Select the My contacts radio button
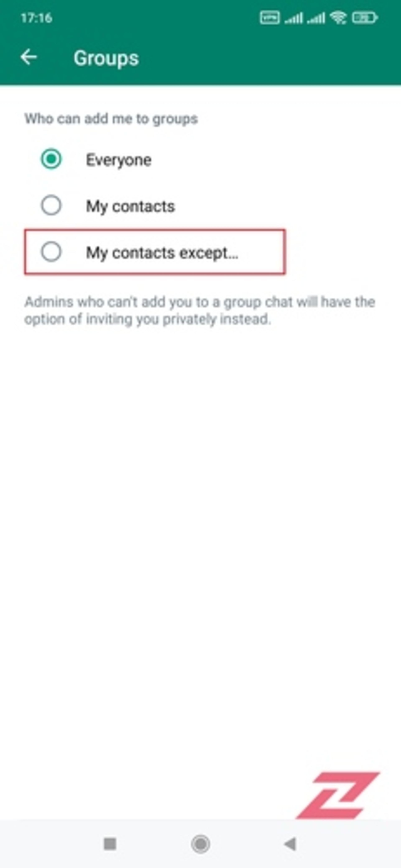 (51, 206)
